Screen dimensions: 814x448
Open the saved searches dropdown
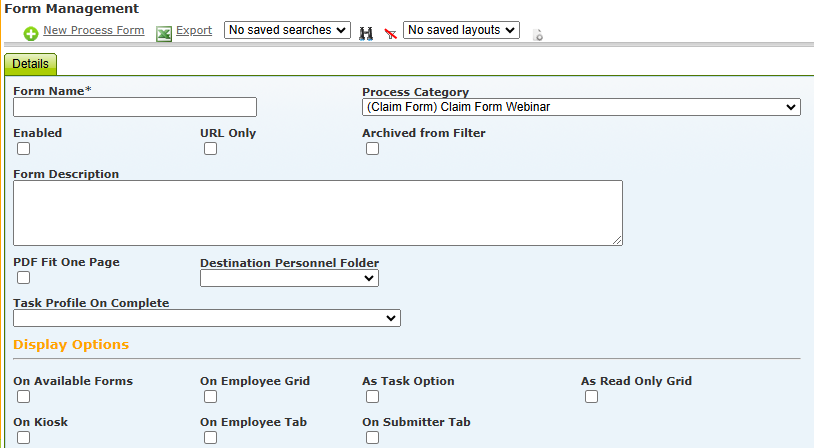288,30
